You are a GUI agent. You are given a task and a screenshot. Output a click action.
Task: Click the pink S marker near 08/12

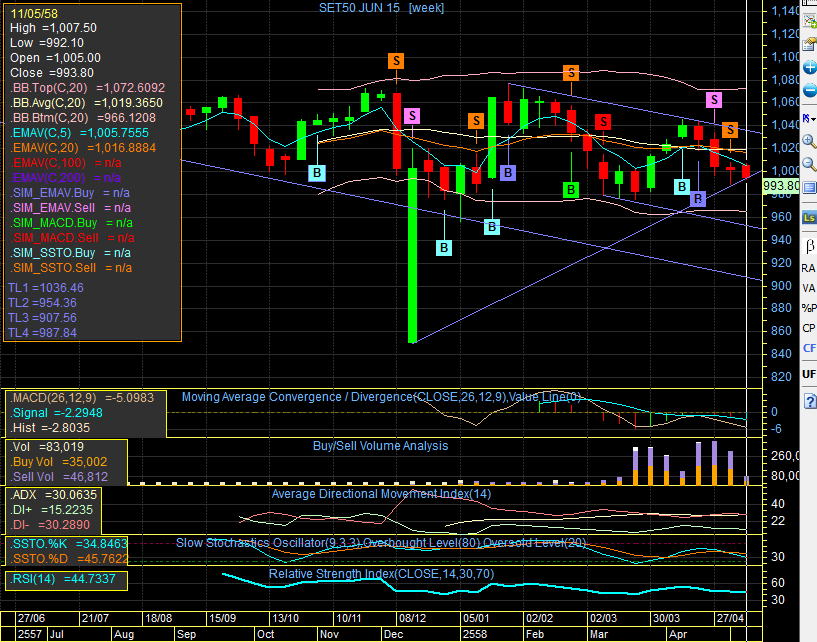click(412, 116)
